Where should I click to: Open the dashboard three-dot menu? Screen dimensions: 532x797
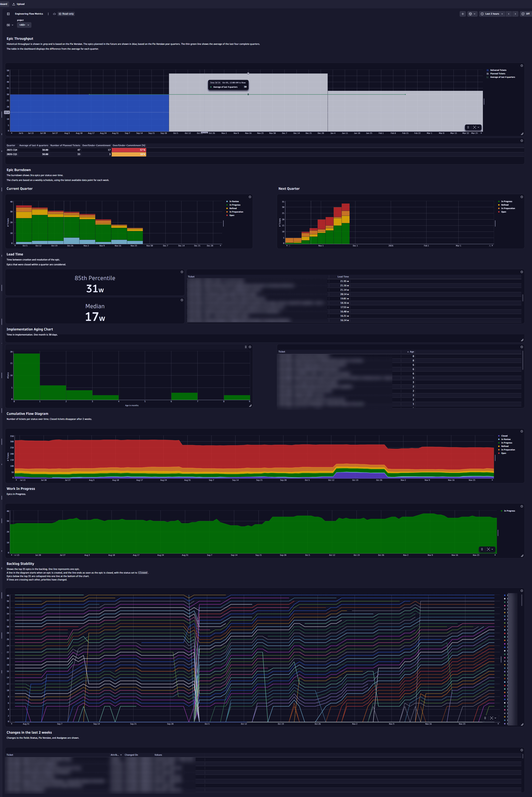[x=49, y=14]
